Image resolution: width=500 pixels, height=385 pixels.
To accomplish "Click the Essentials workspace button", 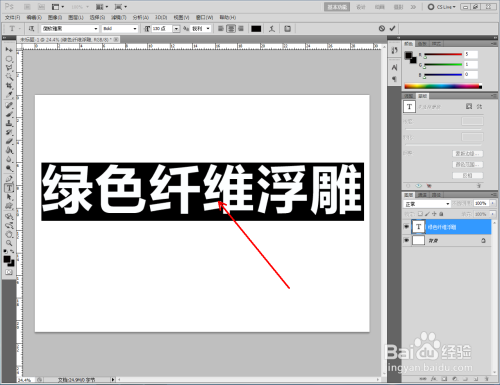I will tap(337, 7).
